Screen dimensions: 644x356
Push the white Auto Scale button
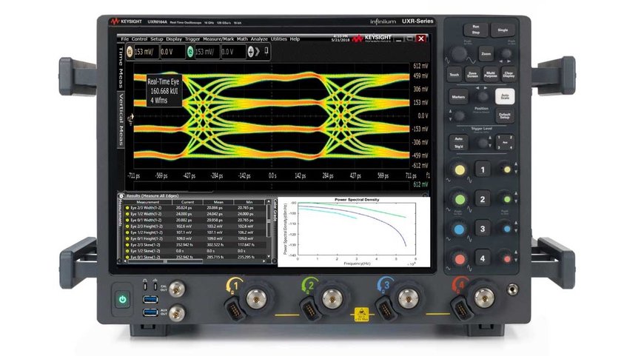pos(505,97)
